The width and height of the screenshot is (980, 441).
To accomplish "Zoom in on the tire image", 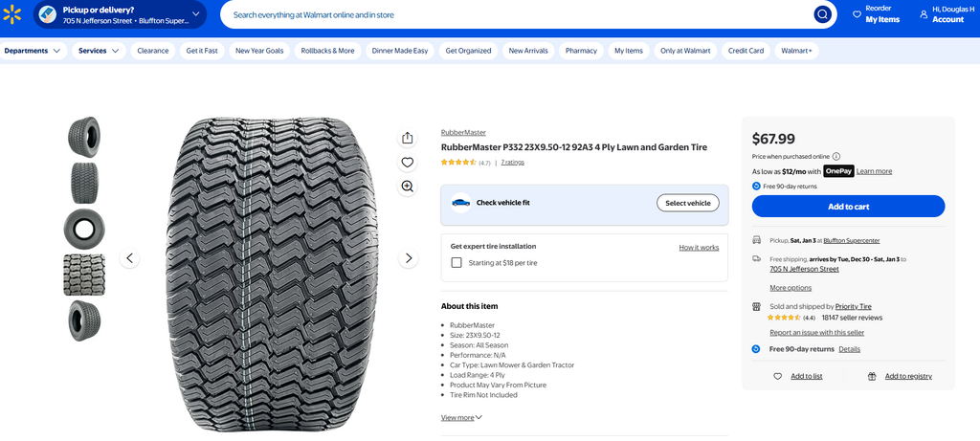I will tap(408, 187).
